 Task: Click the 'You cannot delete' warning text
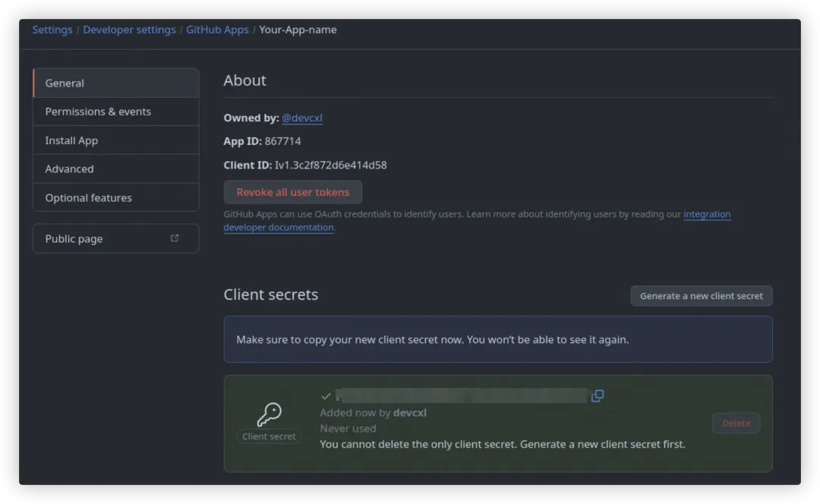pos(502,444)
